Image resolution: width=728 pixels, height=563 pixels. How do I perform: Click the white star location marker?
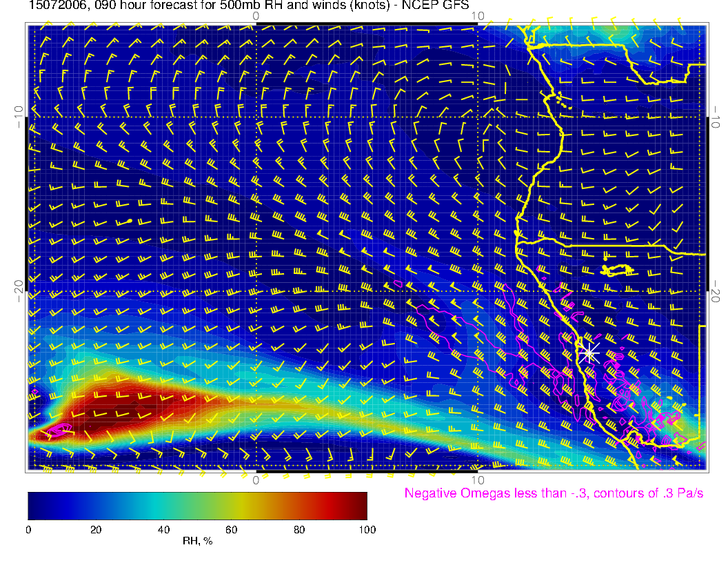[x=589, y=353]
